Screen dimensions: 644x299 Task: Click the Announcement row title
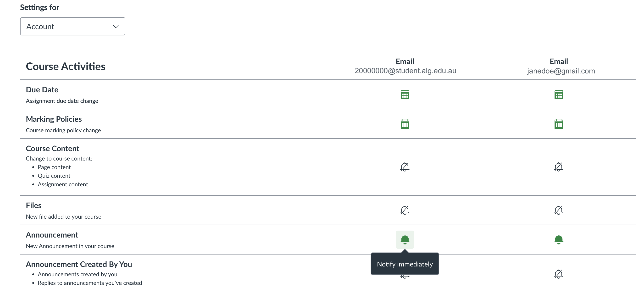click(x=52, y=235)
